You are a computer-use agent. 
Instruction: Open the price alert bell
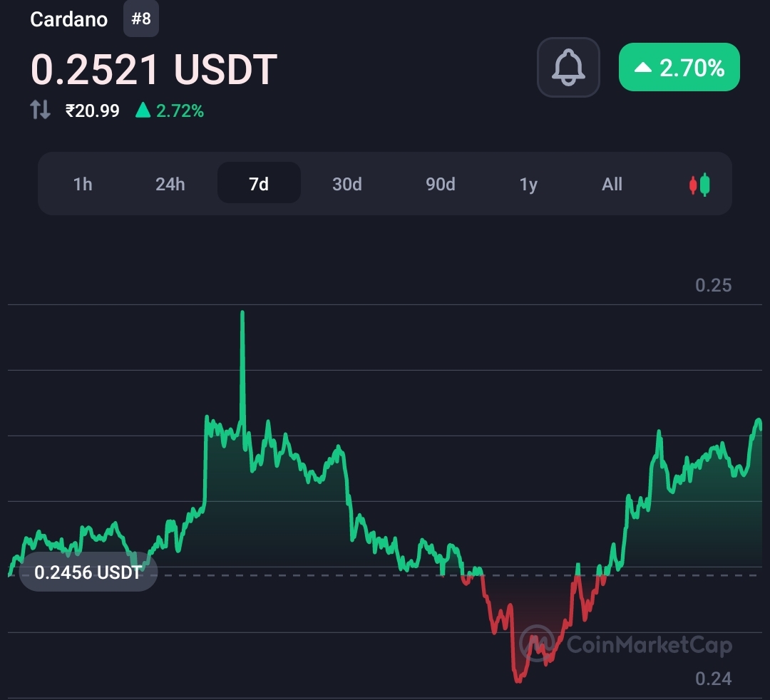point(568,67)
